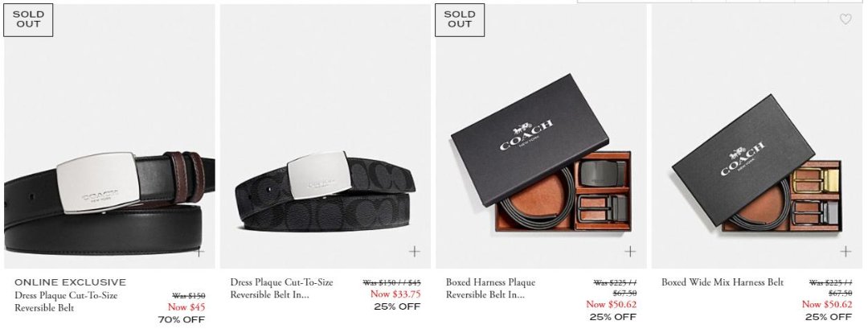Click the Now $45 sale price

pyautogui.click(x=186, y=306)
